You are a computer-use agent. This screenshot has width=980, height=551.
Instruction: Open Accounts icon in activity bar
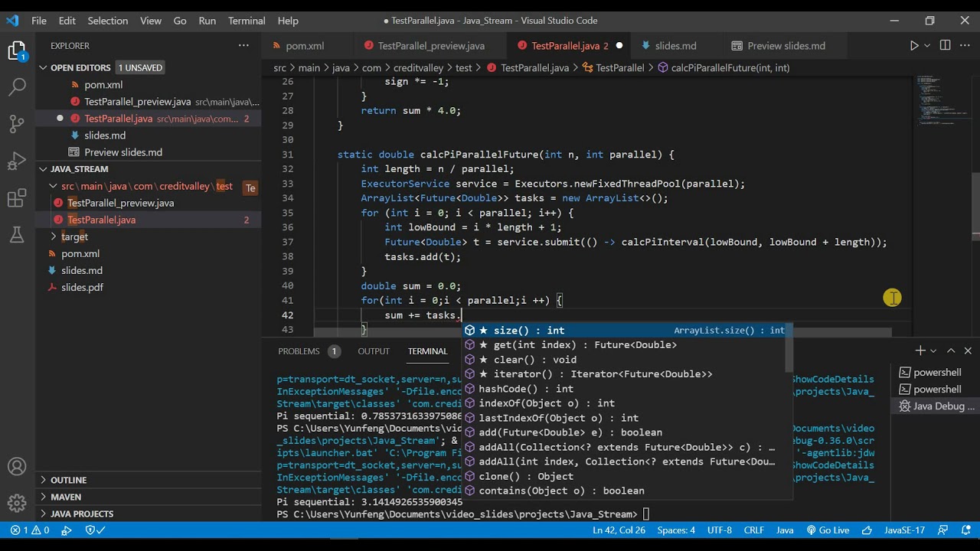point(17,466)
